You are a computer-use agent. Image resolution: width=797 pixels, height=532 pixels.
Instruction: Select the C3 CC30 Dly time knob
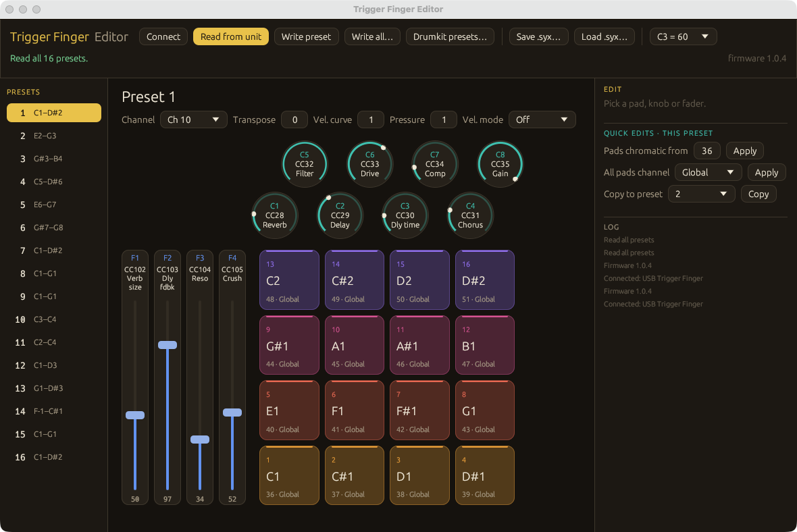(x=405, y=215)
